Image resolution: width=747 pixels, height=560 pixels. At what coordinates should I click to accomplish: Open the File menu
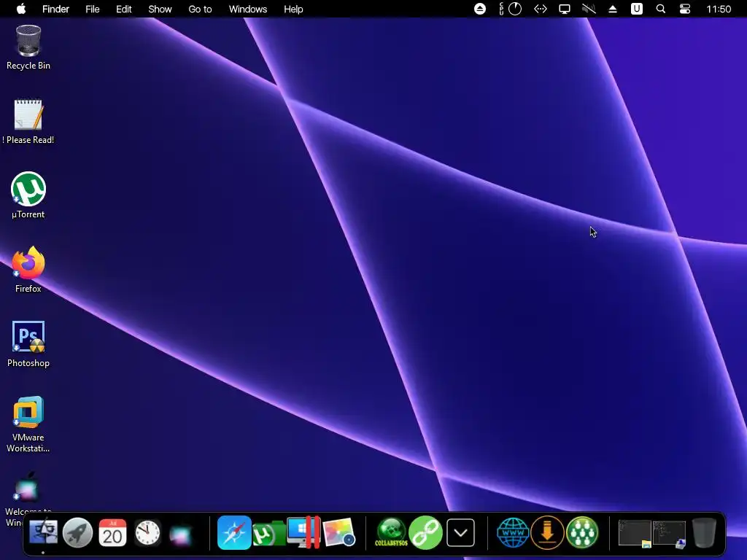[x=93, y=9]
